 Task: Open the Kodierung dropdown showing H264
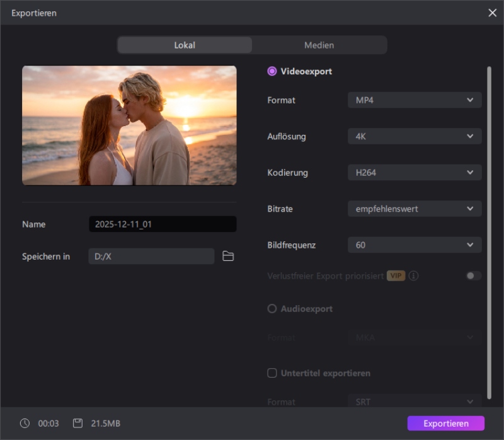click(x=415, y=173)
